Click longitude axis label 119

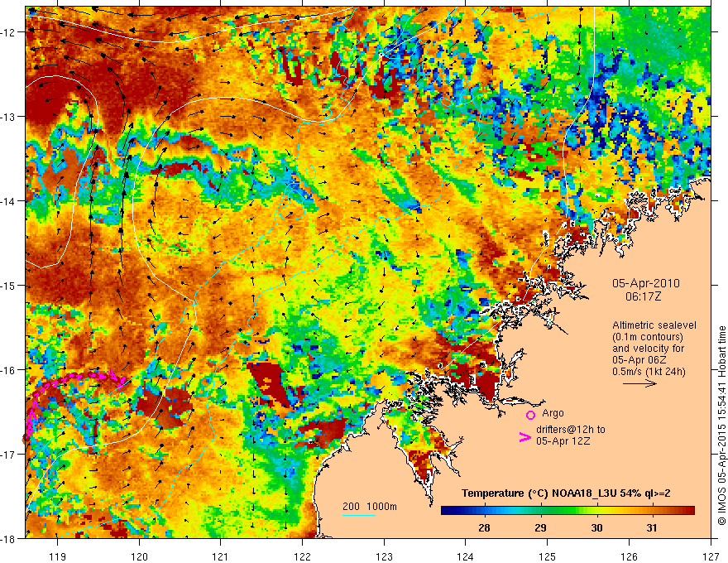(58, 556)
